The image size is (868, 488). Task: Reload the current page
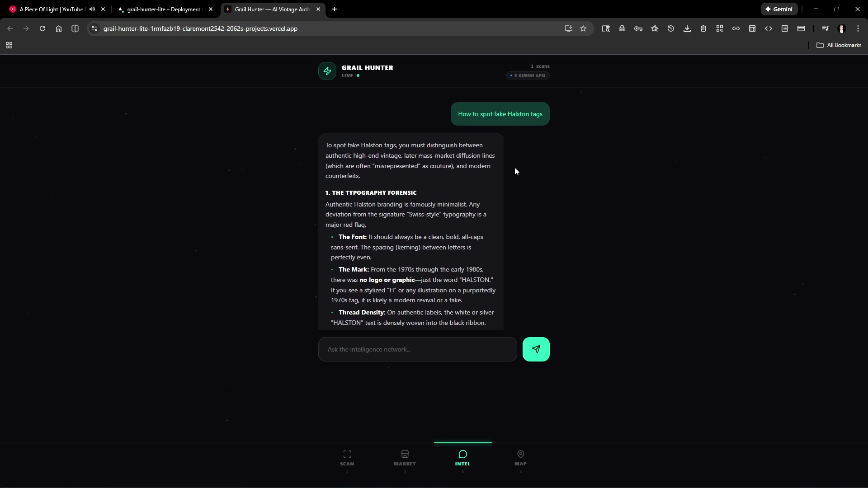[42, 28]
